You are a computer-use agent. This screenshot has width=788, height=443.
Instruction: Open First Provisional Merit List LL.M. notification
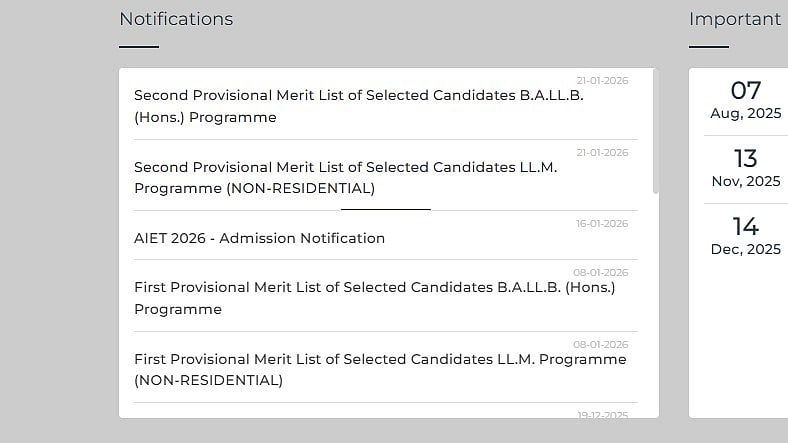tap(380, 369)
